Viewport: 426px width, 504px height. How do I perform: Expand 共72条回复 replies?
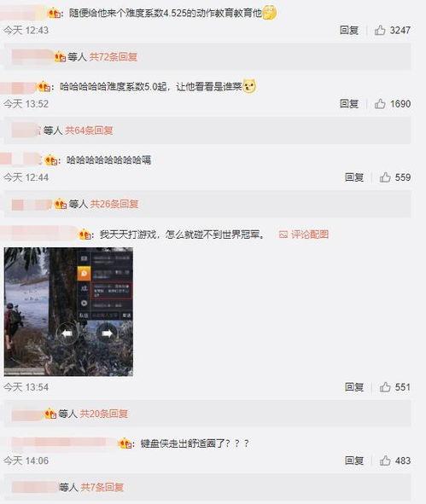pyautogui.click(x=114, y=57)
